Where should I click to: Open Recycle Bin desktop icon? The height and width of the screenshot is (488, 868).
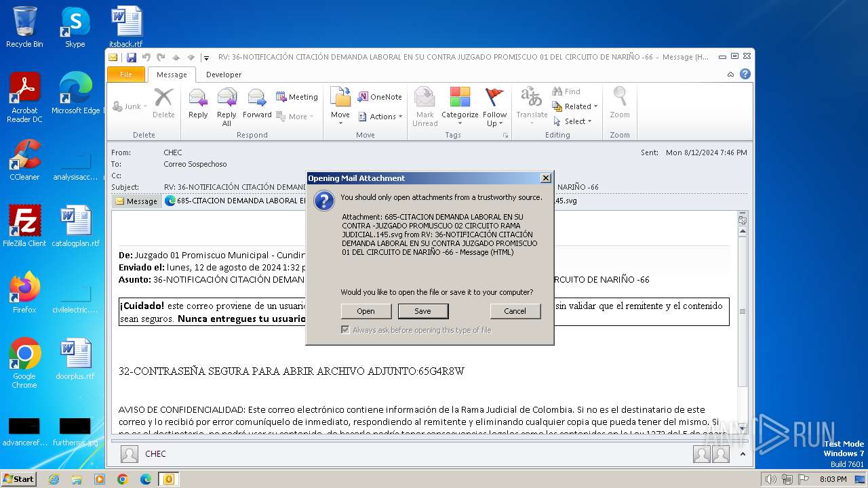pyautogui.click(x=24, y=27)
